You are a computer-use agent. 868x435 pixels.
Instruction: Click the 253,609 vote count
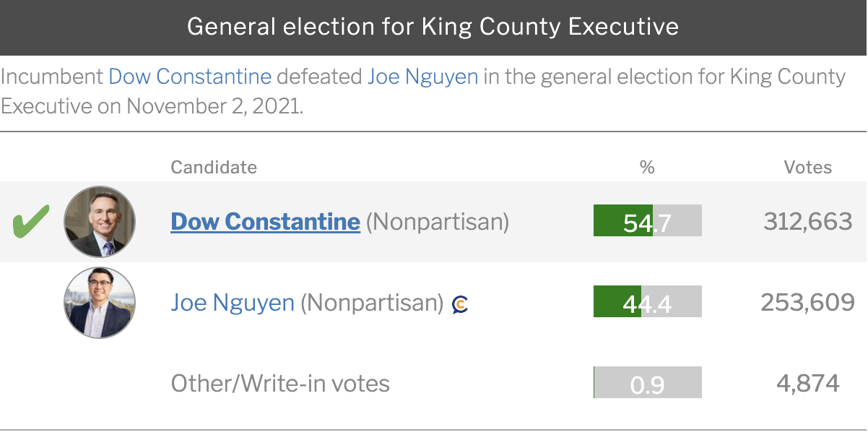(807, 302)
